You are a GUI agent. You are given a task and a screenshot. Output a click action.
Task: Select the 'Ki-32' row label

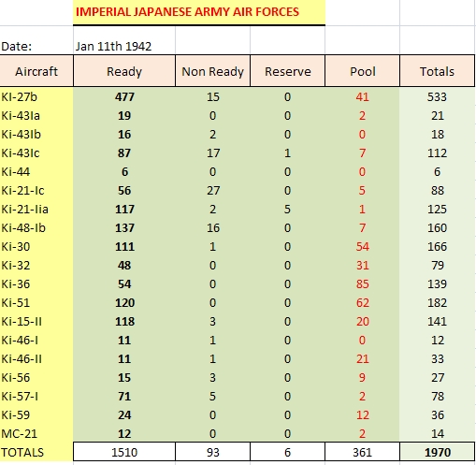pyautogui.click(x=36, y=266)
